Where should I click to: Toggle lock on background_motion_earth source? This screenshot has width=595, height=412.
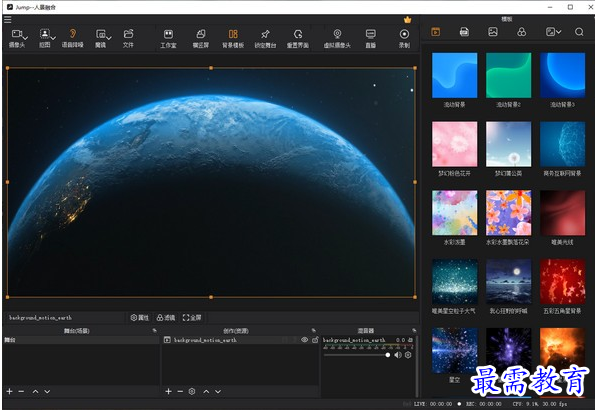(x=315, y=340)
